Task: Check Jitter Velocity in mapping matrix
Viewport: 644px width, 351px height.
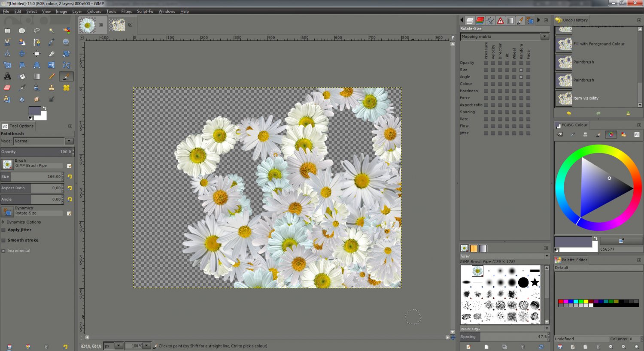Action: click(493, 133)
